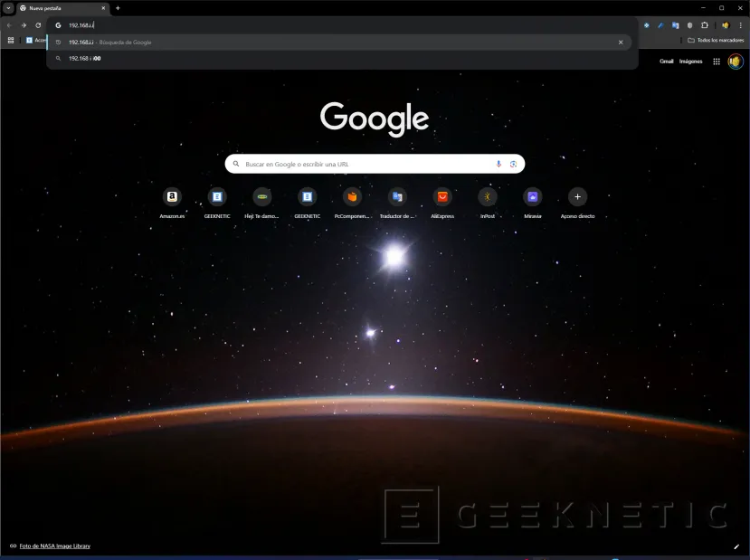Click the Google icon in address bar

[x=59, y=25]
